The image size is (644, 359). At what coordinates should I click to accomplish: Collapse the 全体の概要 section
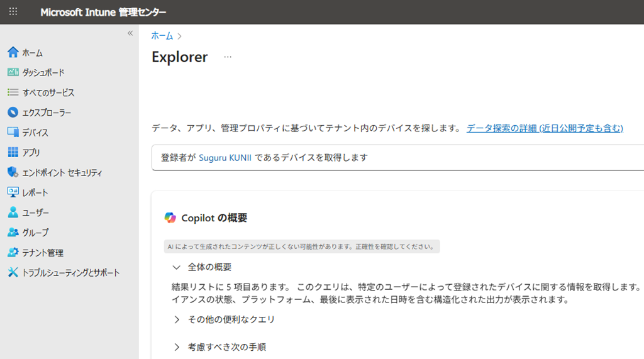(x=176, y=267)
